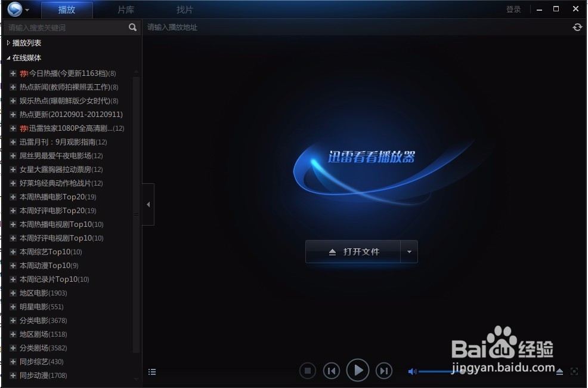588x388 pixels.
Task: Expand the 地区电影(1903) node
Action: [13, 293]
